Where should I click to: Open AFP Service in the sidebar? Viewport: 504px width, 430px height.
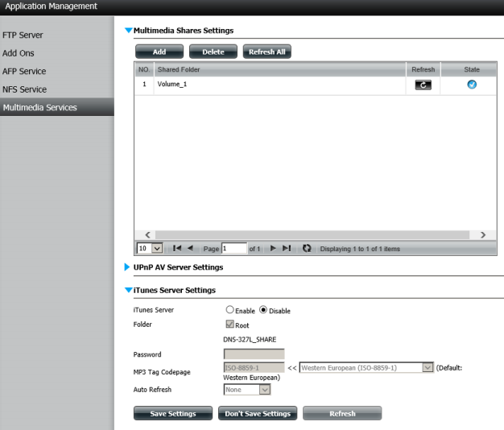tap(24, 71)
